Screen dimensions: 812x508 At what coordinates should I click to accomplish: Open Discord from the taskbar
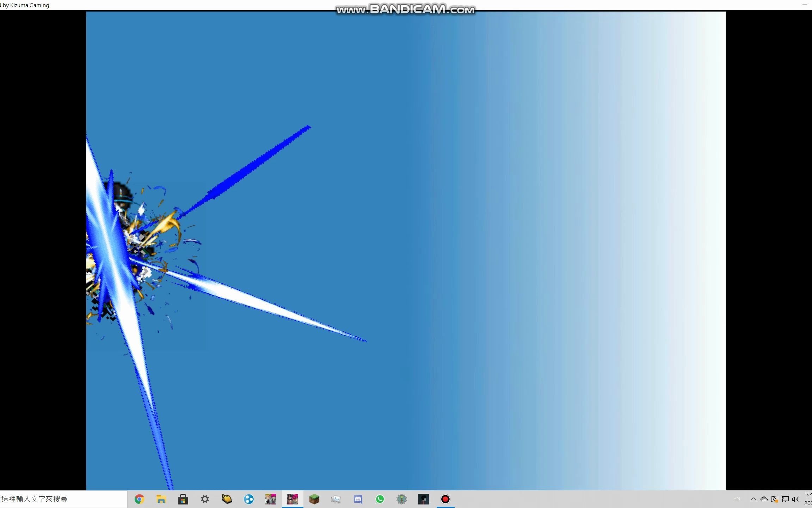tap(358, 499)
